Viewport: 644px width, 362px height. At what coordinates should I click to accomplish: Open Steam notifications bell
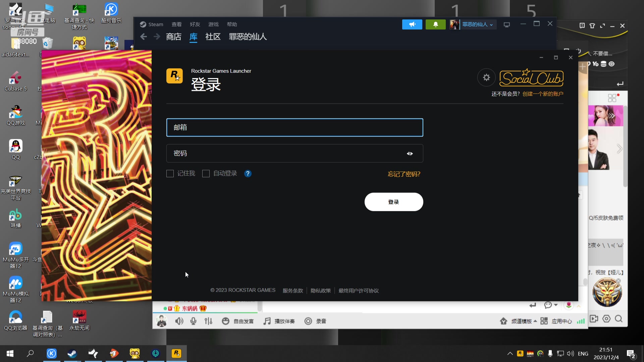coord(435,24)
